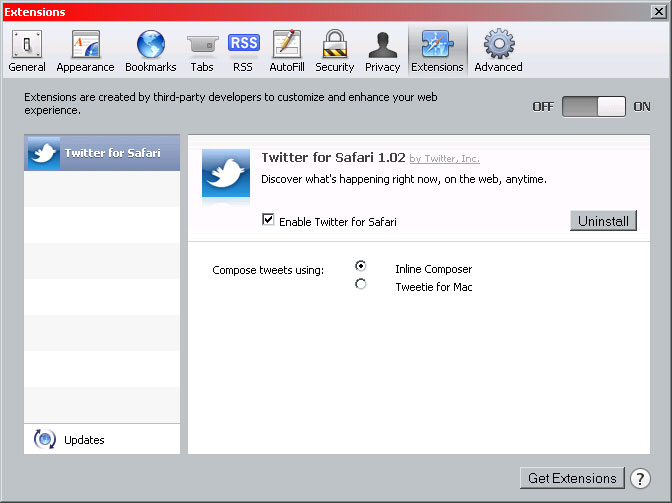Follow the by Twitter, Inc. link
The image size is (672, 503).
point(444,159)
